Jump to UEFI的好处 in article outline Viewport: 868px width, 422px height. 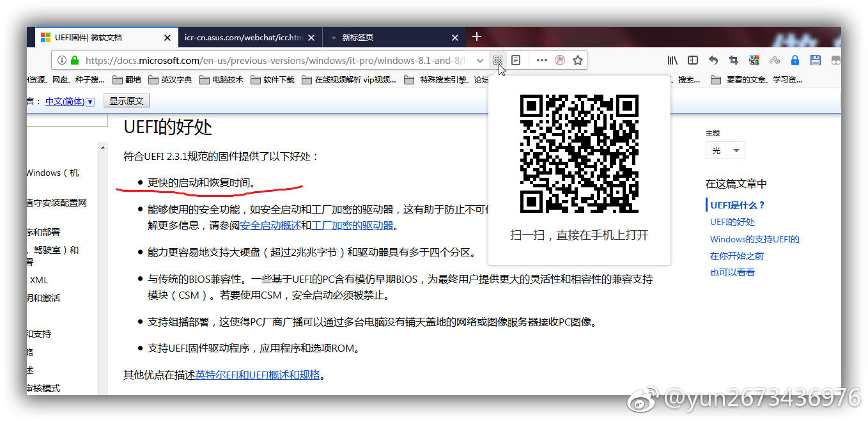[732, 222]
